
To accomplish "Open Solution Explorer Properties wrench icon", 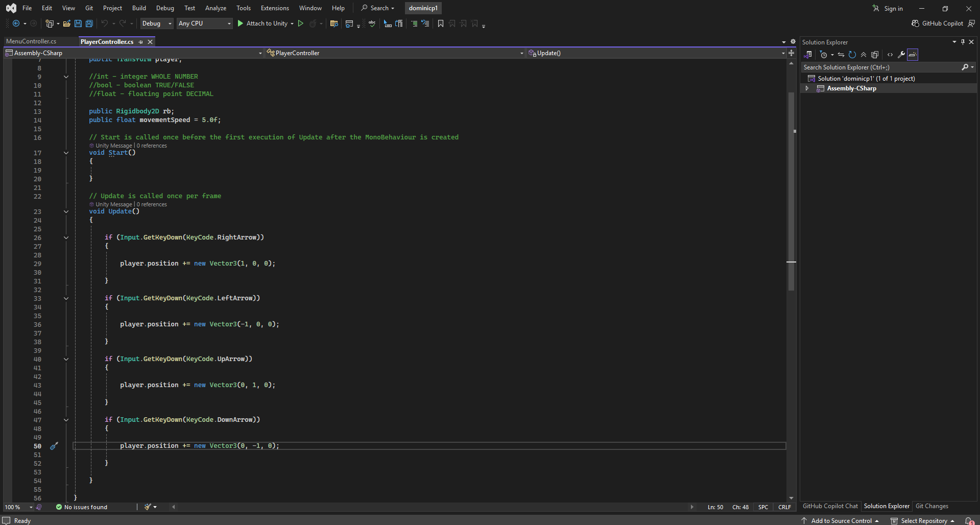I will [x=901, y=55].
